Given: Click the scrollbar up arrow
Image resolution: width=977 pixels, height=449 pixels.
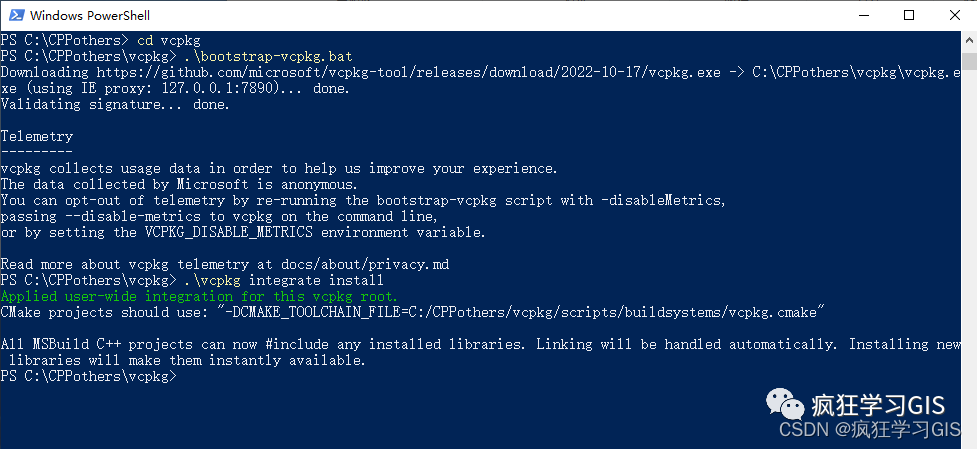Looking at the screenshot, I should (x=969, y=41).
